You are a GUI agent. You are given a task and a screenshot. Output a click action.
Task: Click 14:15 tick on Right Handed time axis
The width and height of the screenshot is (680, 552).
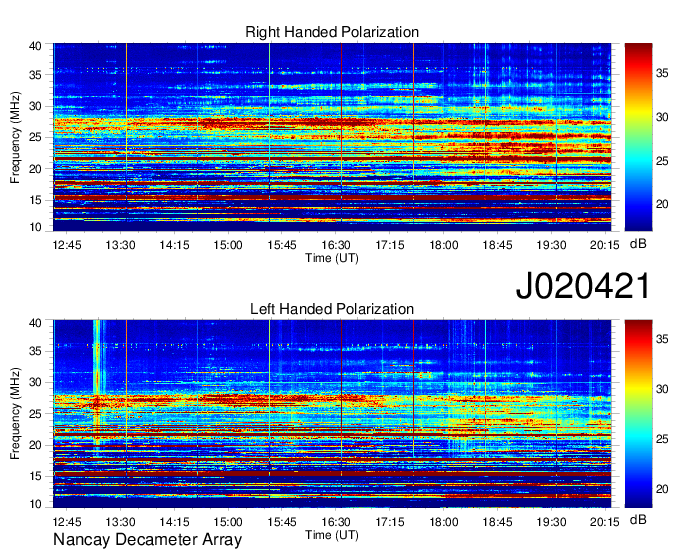coord(174,245)
